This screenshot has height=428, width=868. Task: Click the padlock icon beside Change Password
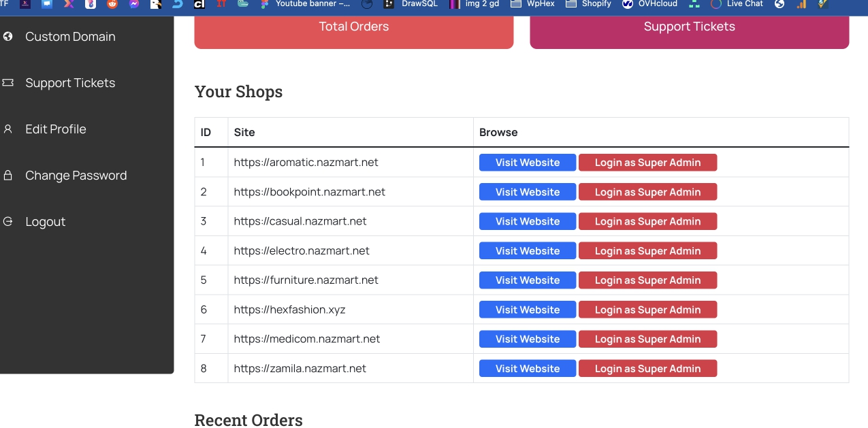8,176
